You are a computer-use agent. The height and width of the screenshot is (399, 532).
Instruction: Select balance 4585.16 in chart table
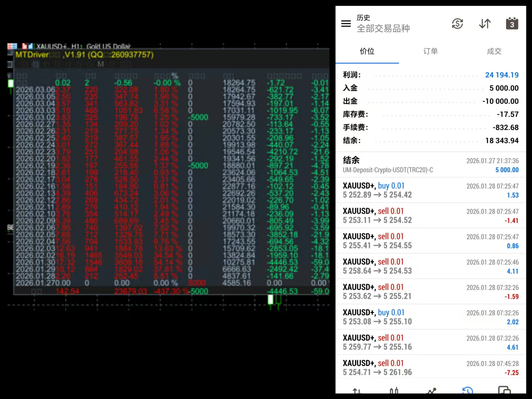pos(237,283)
